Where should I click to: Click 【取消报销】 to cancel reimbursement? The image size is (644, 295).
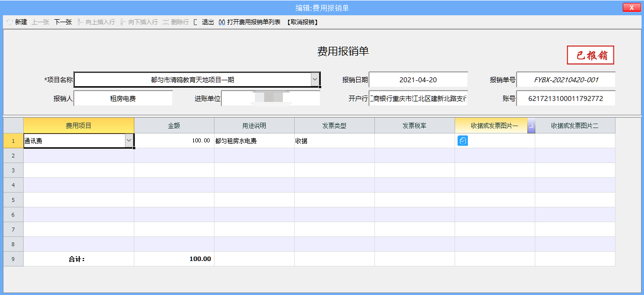click(302, 22)
